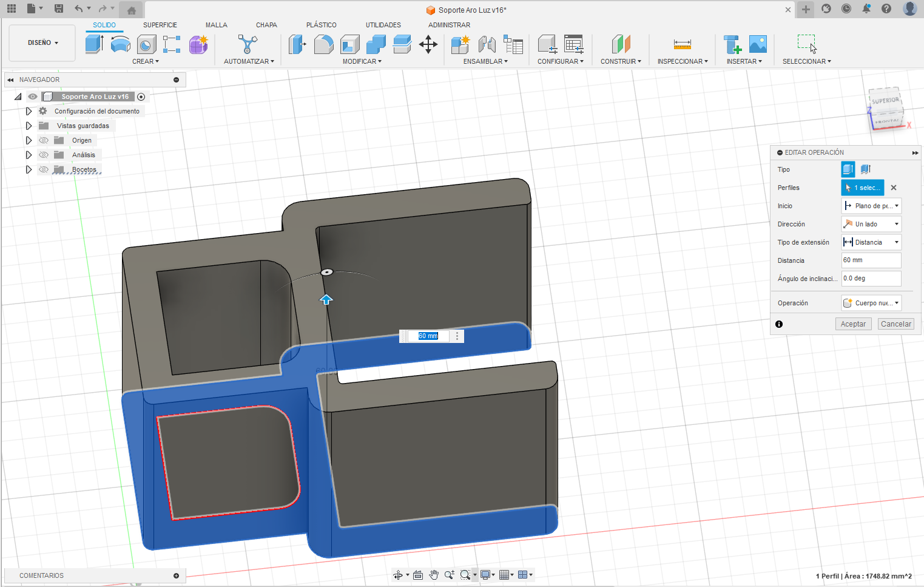Toggle visibility of Bocetos folder
The height and width of the screenshot is (587, 924).
[44, 169]
